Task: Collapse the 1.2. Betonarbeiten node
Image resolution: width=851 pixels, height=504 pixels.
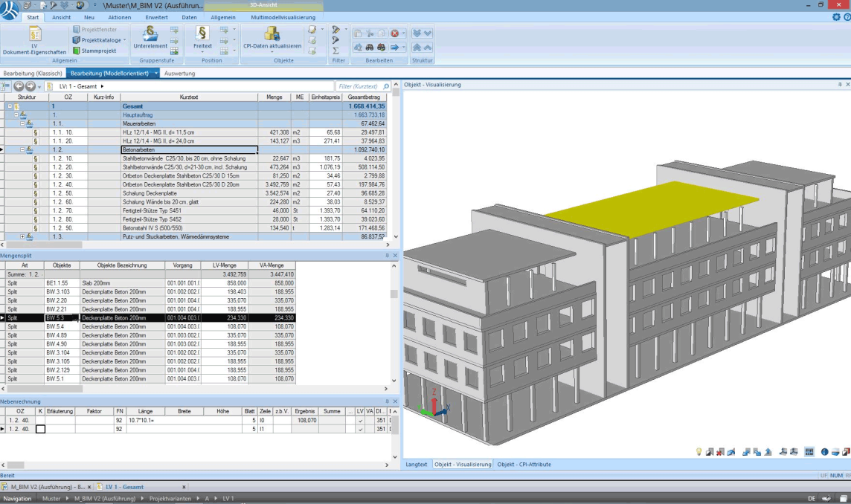Action: point(22,149)
